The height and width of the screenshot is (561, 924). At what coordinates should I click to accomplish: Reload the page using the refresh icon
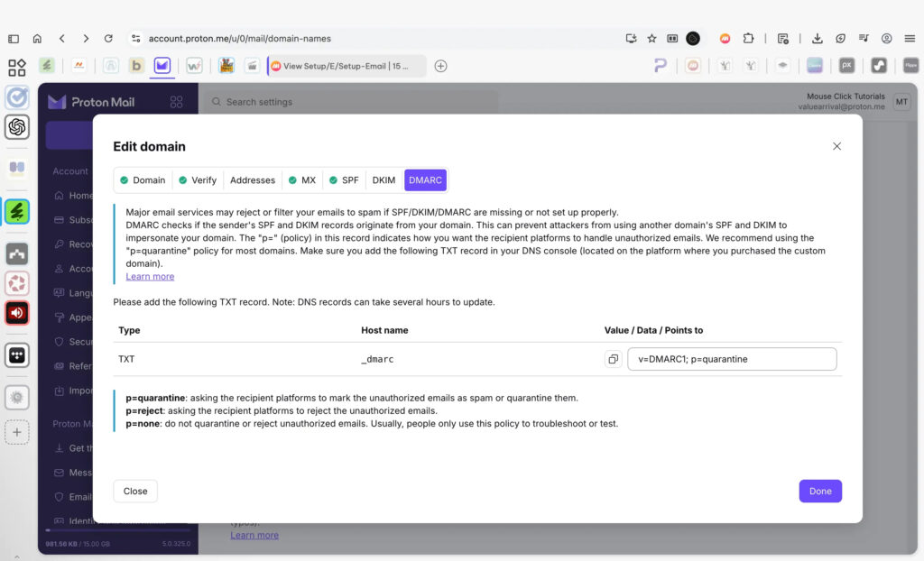(108, 39)
